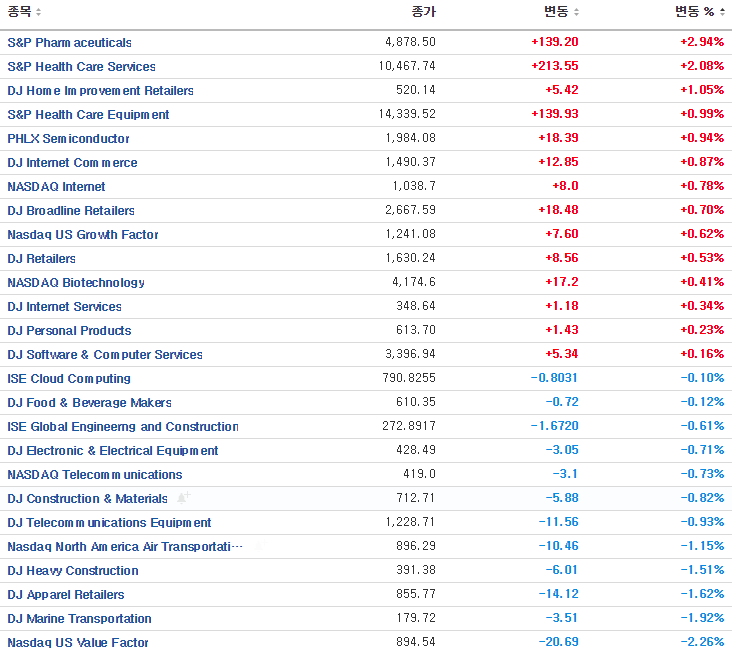Viewport: 732px width, 653px height.
Task: Select the closing price 272.8917
Action: [x=409, y=426]
